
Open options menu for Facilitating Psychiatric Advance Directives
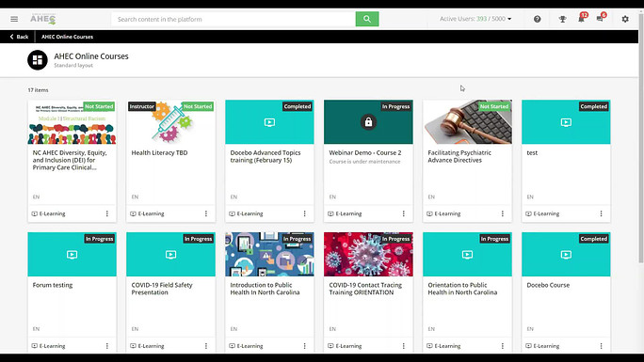(503, 213)
